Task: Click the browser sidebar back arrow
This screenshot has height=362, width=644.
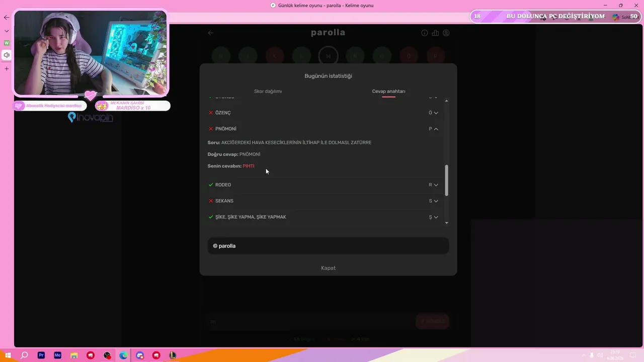Action: tap(7, 18)
